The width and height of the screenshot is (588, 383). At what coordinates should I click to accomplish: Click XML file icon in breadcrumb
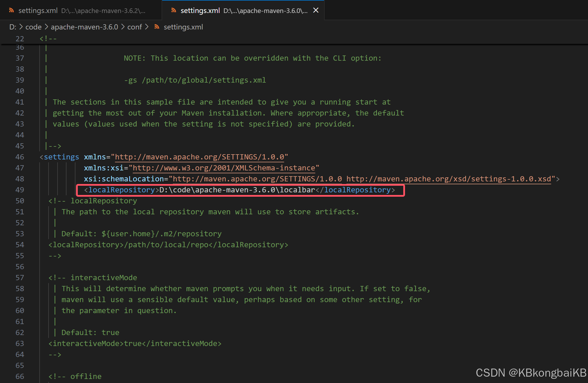click(157, 27)
